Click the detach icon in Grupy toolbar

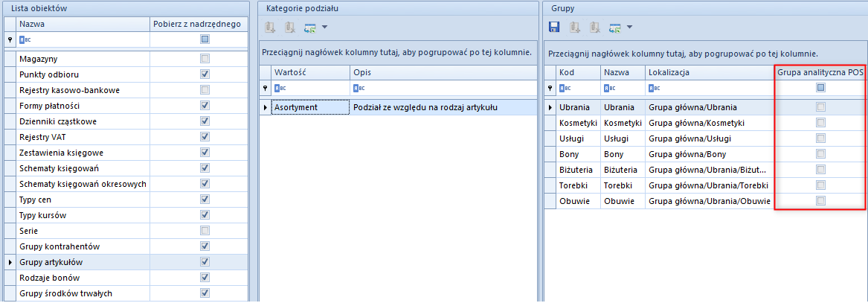pos(594,28)
